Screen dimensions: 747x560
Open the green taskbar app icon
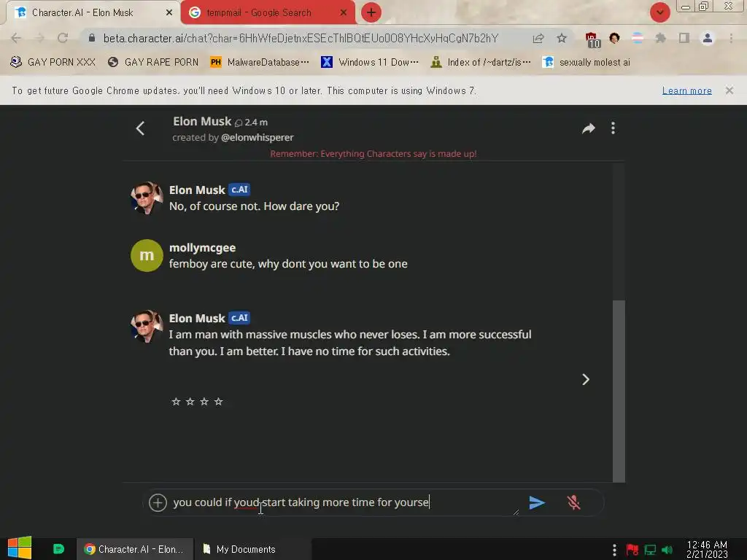pyautogui.click(x=58, y=549)
